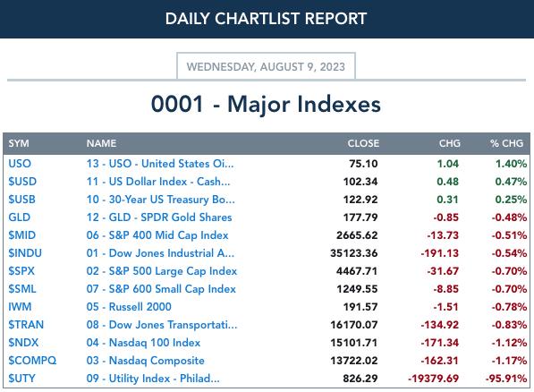Sort by the CHG column header
The width and height of the screenshot is (534, 392).
tap(450, 143)
